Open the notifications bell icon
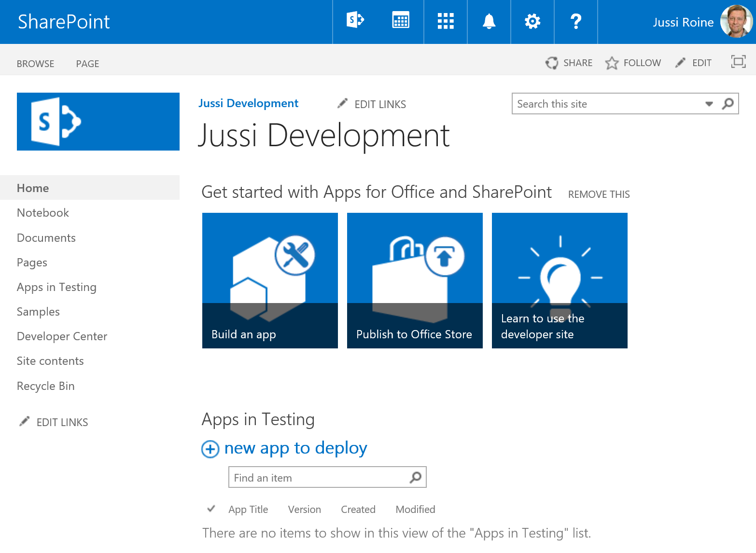Viewport: 756px width, 553px height. (x=489, y=21)
